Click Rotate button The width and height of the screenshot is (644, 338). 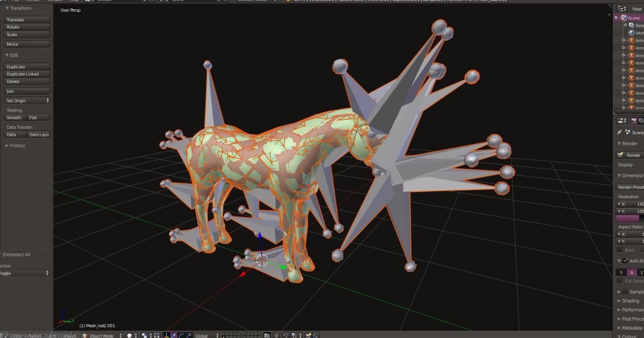click(27, 27)
